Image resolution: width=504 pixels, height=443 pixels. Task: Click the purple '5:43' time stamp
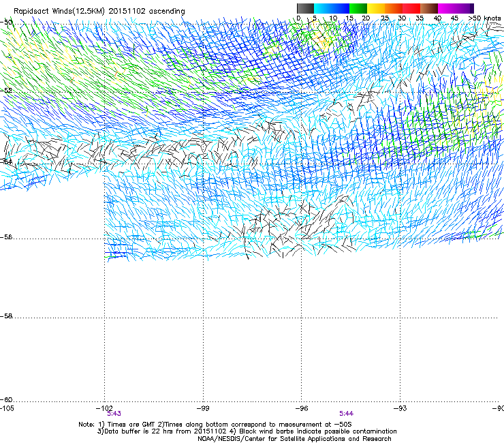114,414
